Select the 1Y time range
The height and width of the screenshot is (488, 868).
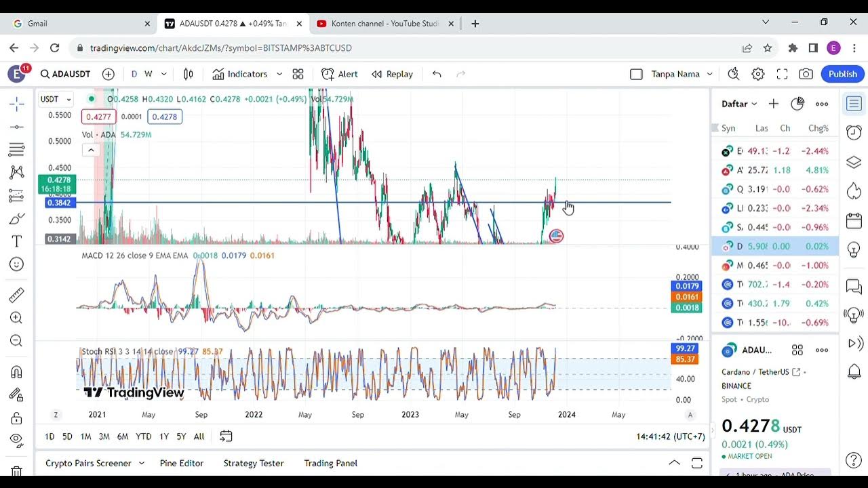click(x=163, y=436)
